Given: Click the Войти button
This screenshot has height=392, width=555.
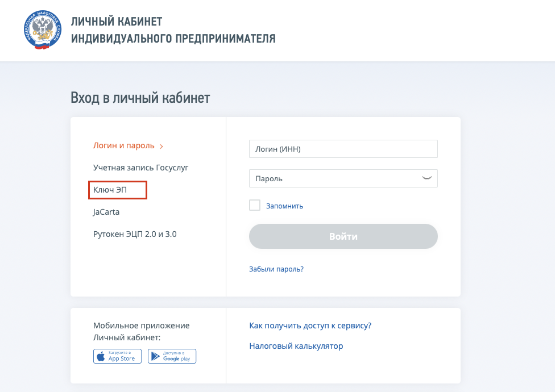Looking at the screenshot, I should point(343,236).
